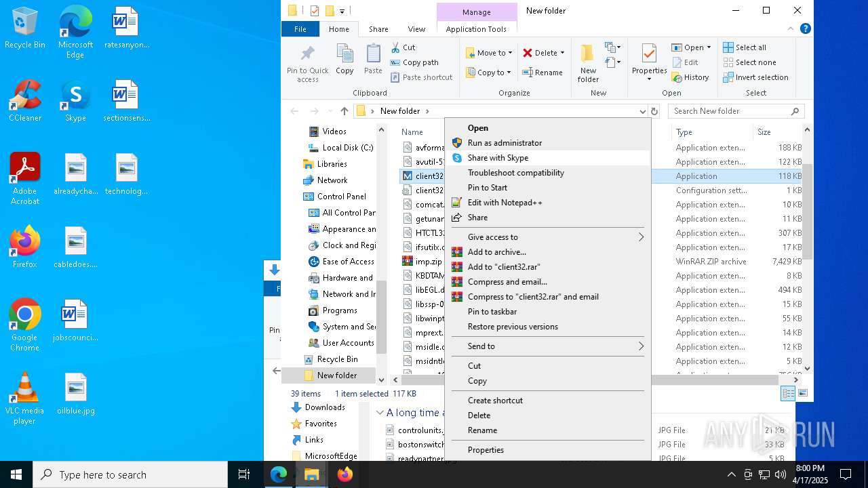The height and width of the screenshot is (488, 868).
Task: Expand address bar history dropdown
Action: [x=642, y=111]
